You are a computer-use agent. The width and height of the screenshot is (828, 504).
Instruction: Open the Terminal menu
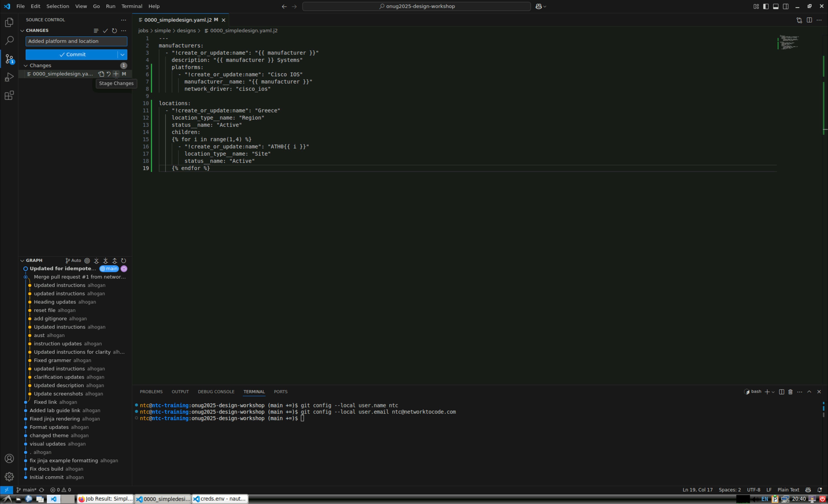[131, 6]
